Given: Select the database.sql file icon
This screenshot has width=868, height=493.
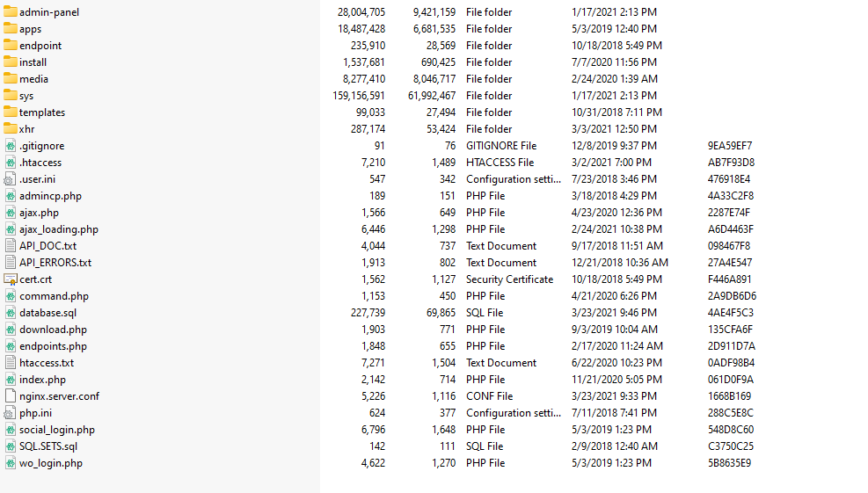Looking at the screenshot, I should coord(11,313).
